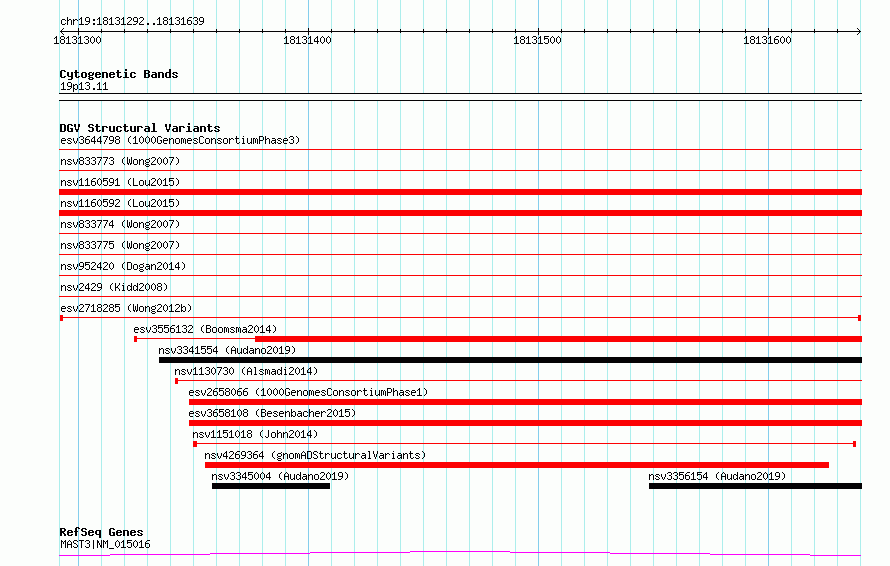Click the black bar of nsv3341554
Viewport: 890px width, 566px height.
pyautogui.click(x=510, y=360)
